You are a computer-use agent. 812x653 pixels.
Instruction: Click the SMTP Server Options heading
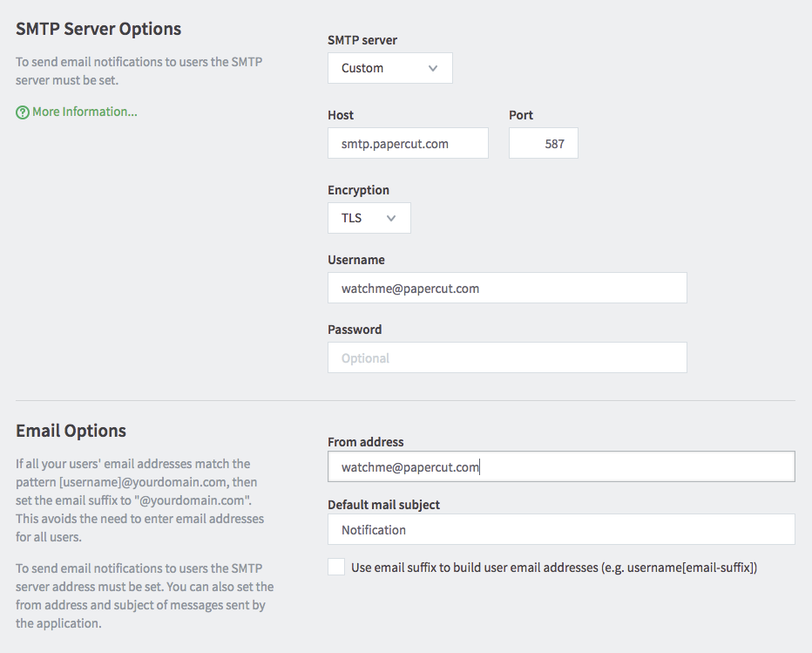98,29
